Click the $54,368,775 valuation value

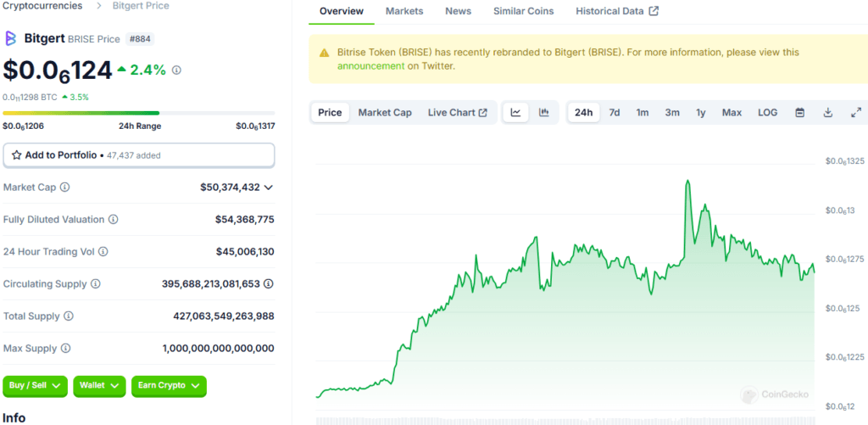pos(245,220)
